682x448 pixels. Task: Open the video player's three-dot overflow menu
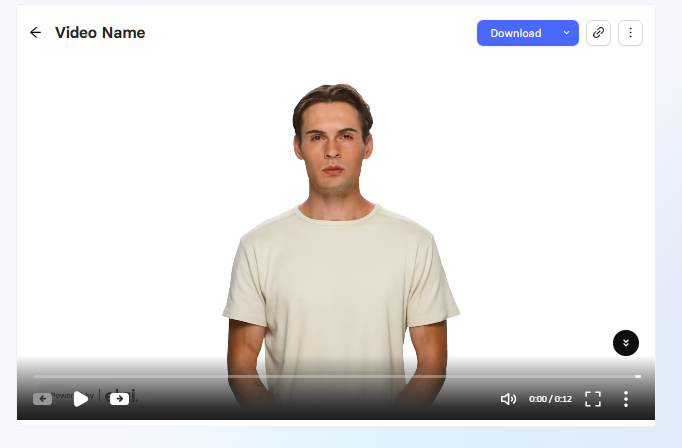coord(625,399)
